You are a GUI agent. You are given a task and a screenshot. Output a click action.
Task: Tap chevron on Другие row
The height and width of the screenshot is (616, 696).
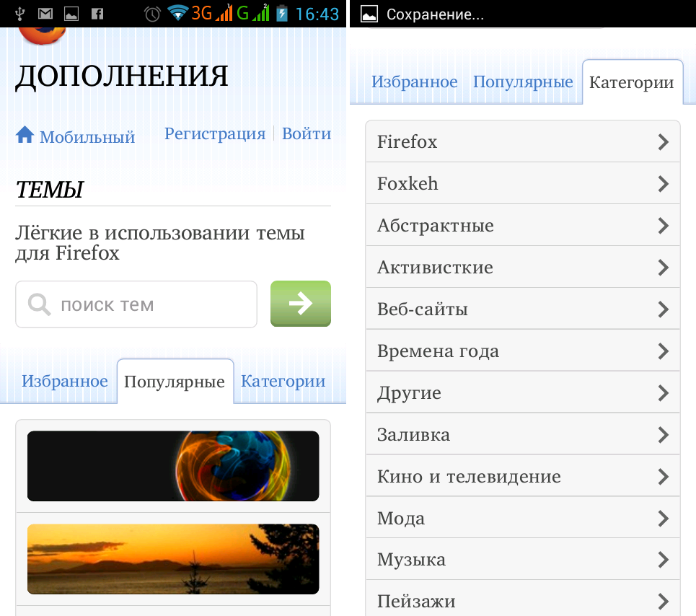[663, 393]
